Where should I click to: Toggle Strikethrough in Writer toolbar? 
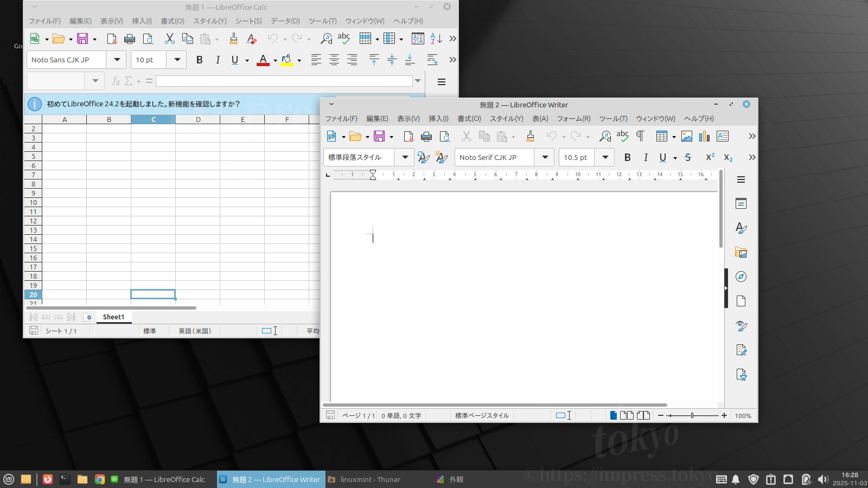[x=688, y=157]
